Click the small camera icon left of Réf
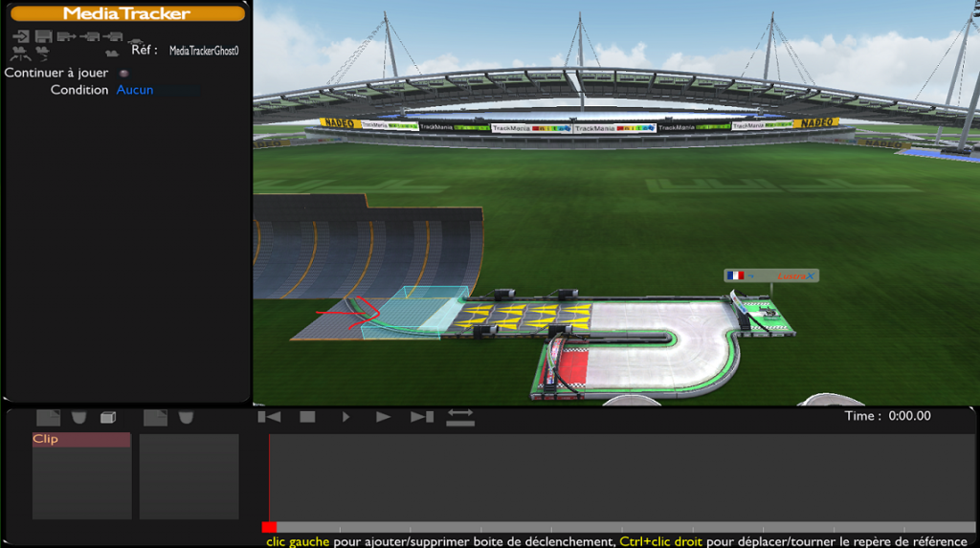This screenshot has width=980, height=548. [x=112, y=54]
